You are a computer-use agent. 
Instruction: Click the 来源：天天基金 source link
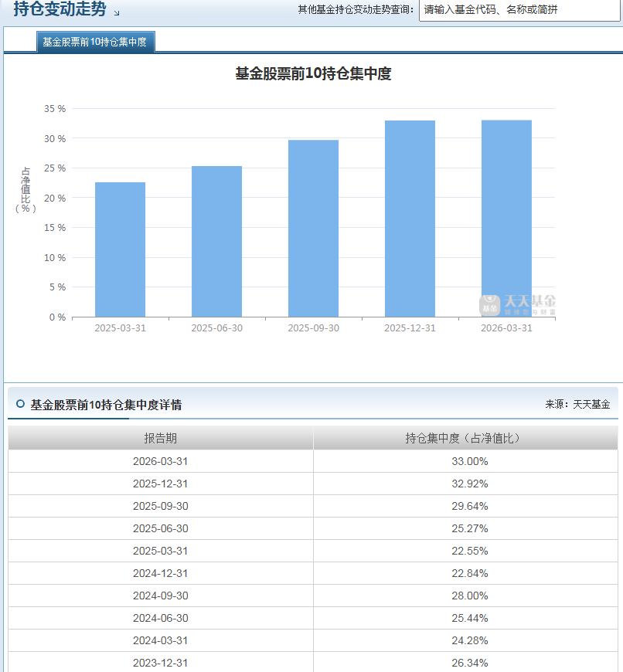[x=577, y=404]
